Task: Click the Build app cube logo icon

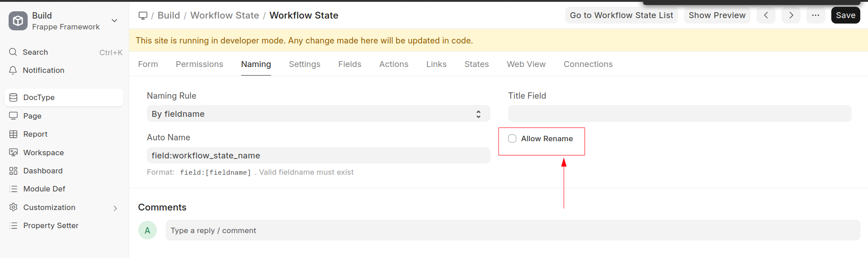Action: (x=18, y=21)
